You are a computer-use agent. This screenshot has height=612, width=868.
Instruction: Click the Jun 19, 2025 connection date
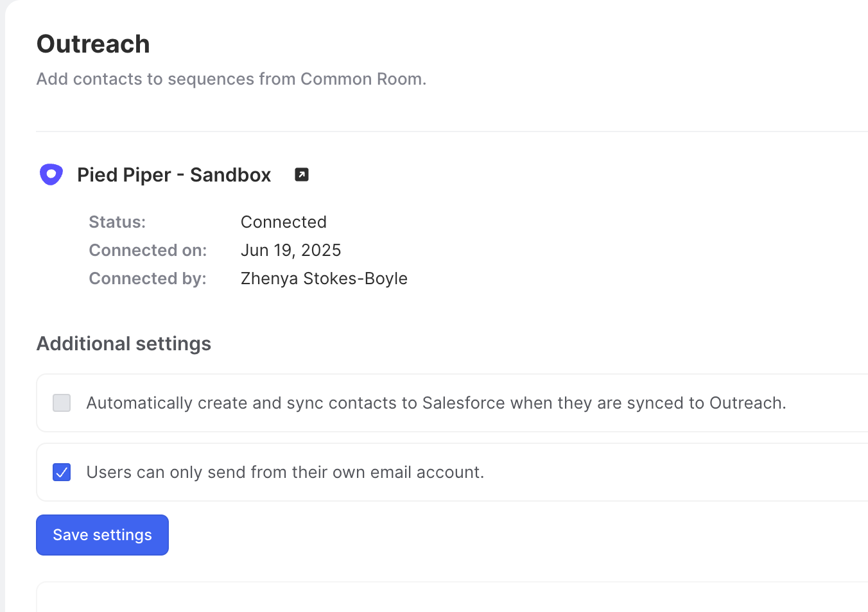[291, 250]
